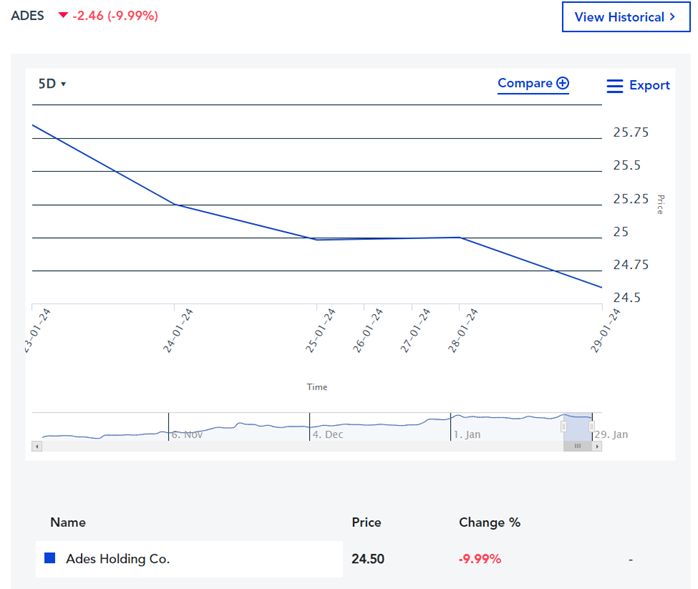Click the Export label
This screenshot has height=589, width=698.
point(649,86)
